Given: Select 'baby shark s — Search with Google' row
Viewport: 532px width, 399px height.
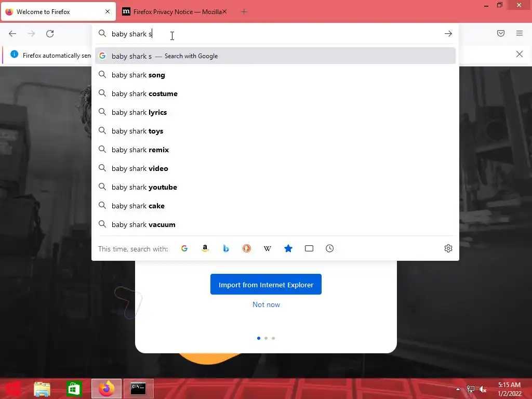Looking at the screenshot, I should 275,56.
